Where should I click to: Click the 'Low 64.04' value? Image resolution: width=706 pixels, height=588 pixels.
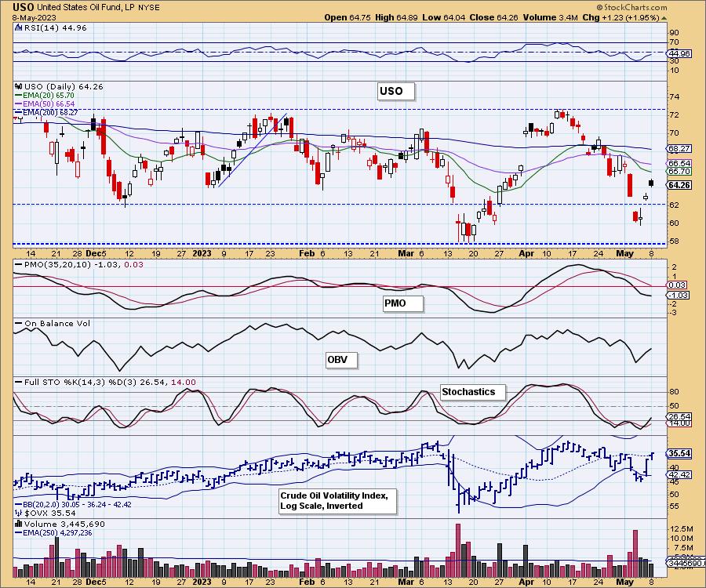443,17
